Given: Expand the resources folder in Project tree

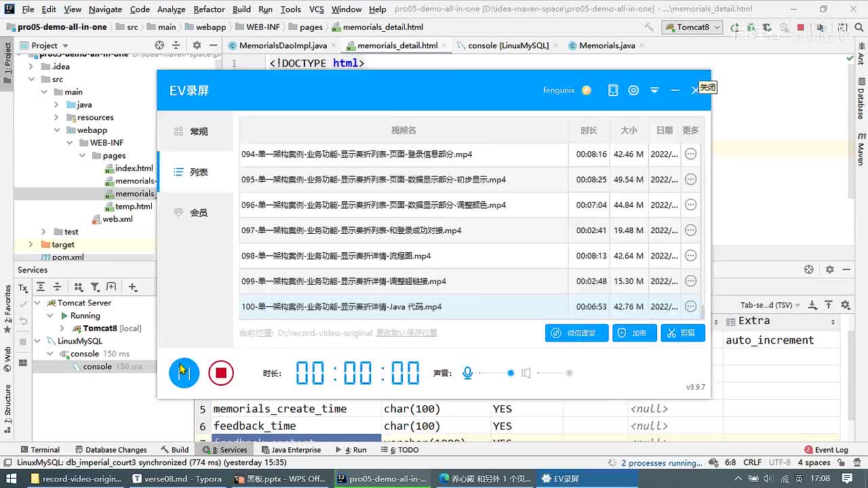Looking at the screenshot, I should pyautogui.click(x=56, y=117).
